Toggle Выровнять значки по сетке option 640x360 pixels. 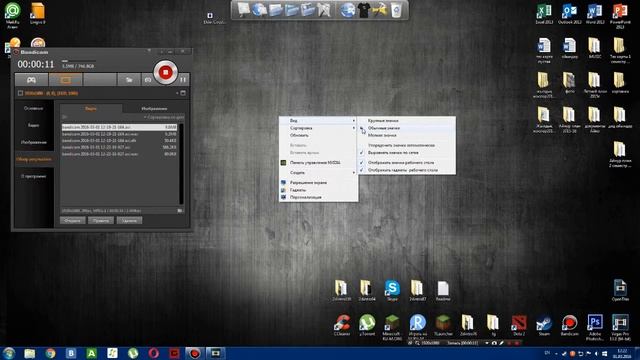tap(407, 153)
